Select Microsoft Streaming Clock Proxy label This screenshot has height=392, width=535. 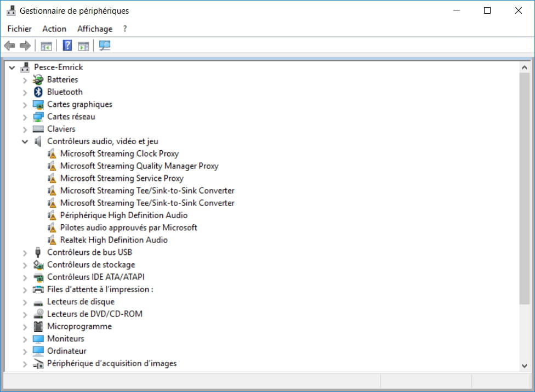click(119, 154)
